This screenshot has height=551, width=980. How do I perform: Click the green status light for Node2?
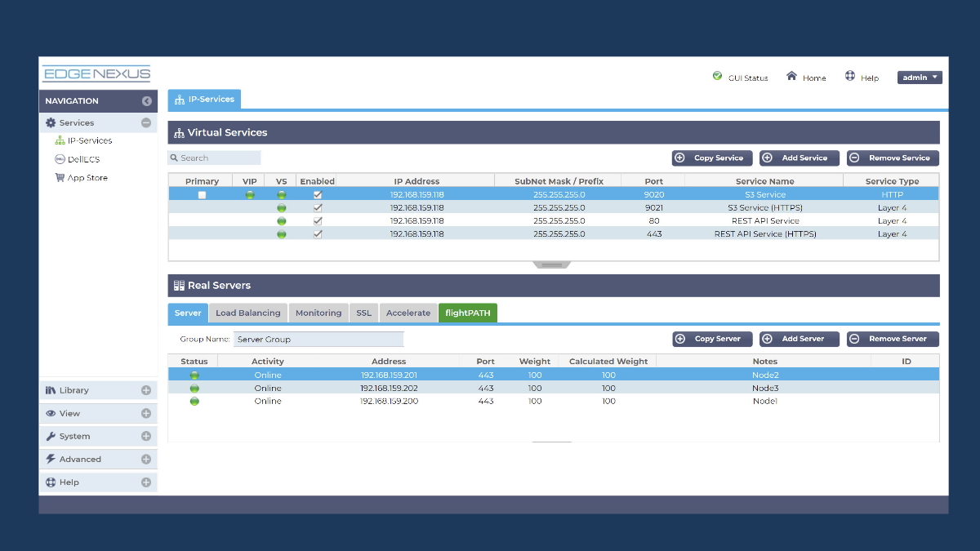(x=194, y=374)
